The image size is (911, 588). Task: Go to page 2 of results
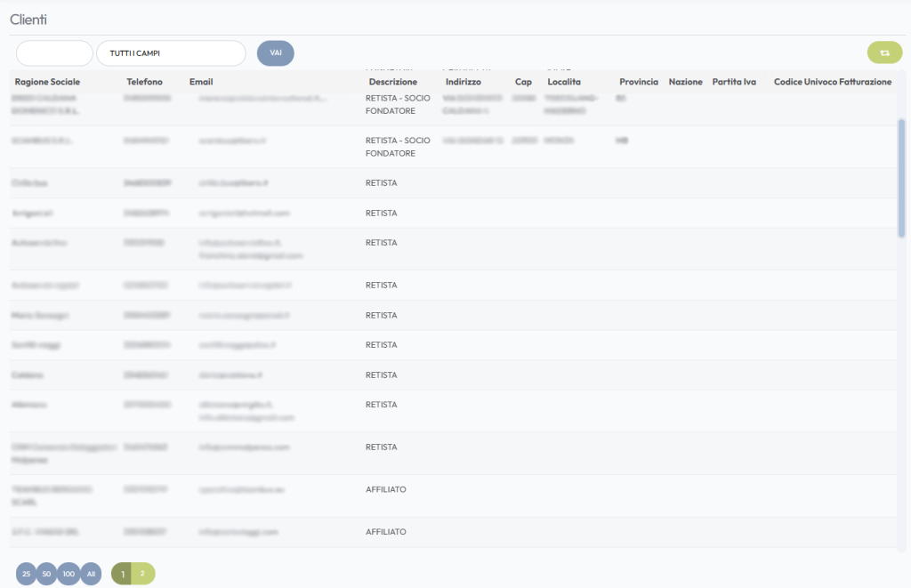click(143, 574)
